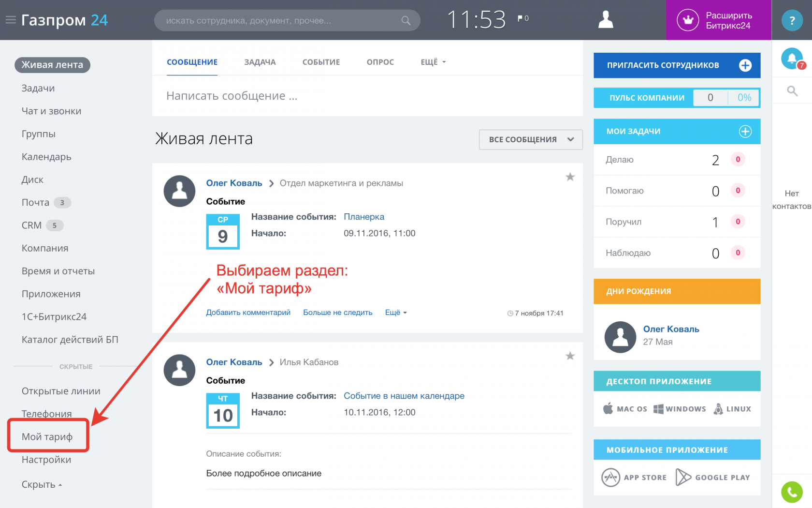Expand the ЕЩЁ tab dropdown
This screenshot has height=508, width=812.
pos(433,62)
